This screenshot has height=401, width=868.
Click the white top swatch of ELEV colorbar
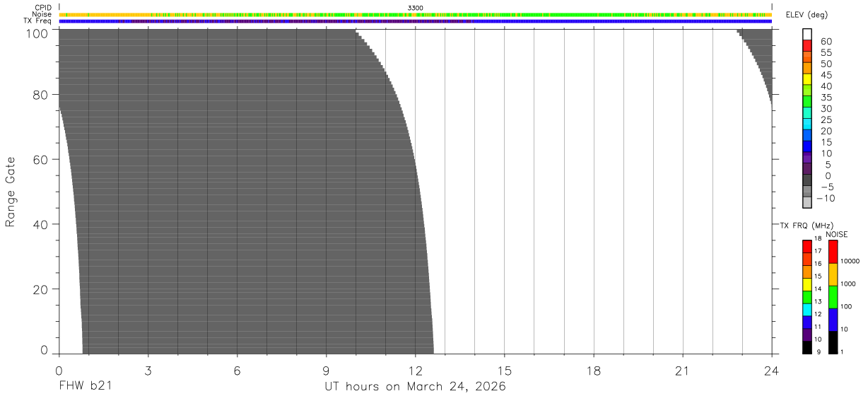point(807,34)
